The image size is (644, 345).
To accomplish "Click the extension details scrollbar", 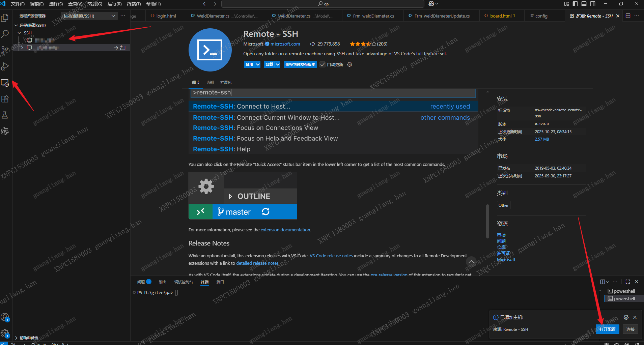I will pyautogui.click(x=487, y=221).
